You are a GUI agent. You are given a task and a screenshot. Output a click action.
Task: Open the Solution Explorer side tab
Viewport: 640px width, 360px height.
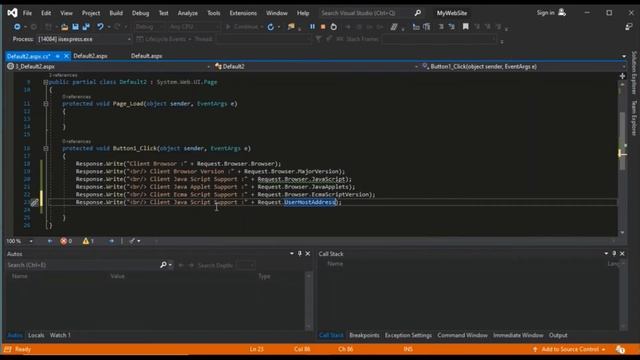tap(634, 72)
